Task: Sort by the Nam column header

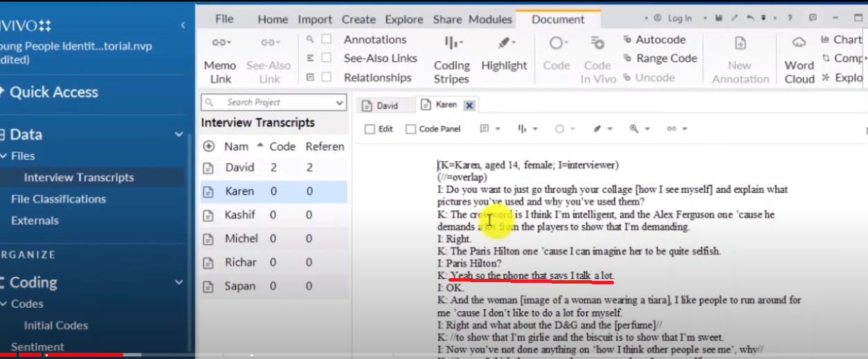Action: pos(236,147)
